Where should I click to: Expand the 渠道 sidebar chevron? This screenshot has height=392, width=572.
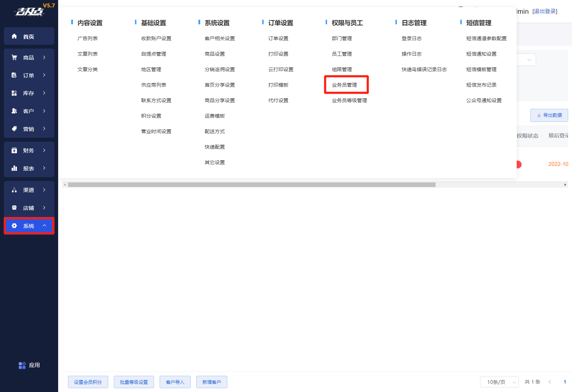point(44,190)
